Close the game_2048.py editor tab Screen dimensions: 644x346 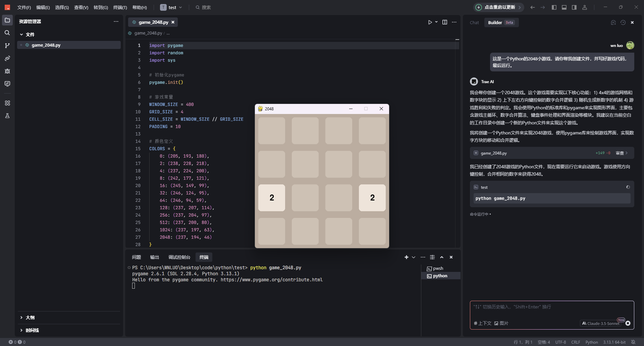pyautogui.click(x=173, y=22)
